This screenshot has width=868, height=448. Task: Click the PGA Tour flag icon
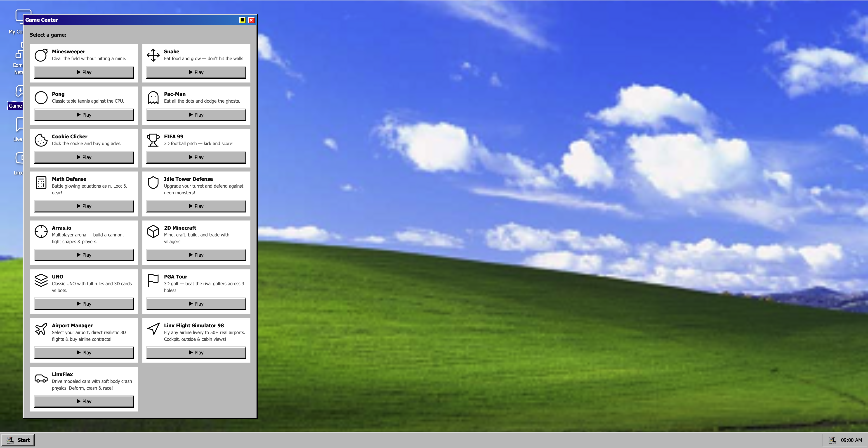click(x=153, y=280)
